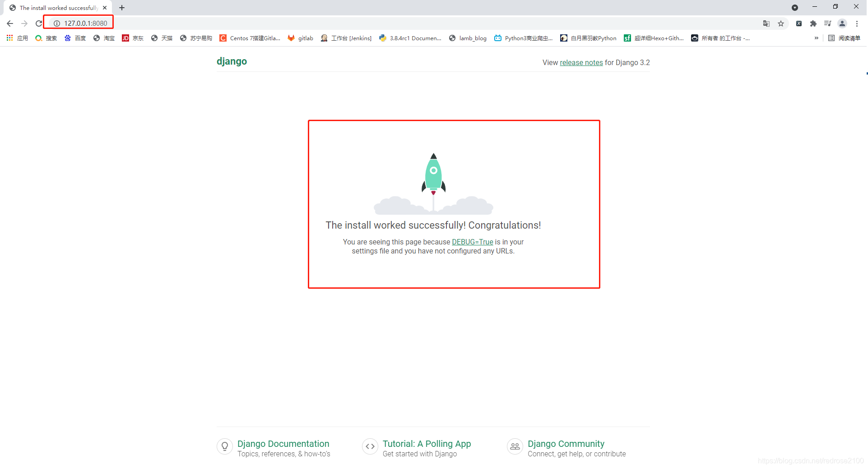Click the browser forward arrow
Viewport: 868px width, 469px height.
tap(24, 23)
